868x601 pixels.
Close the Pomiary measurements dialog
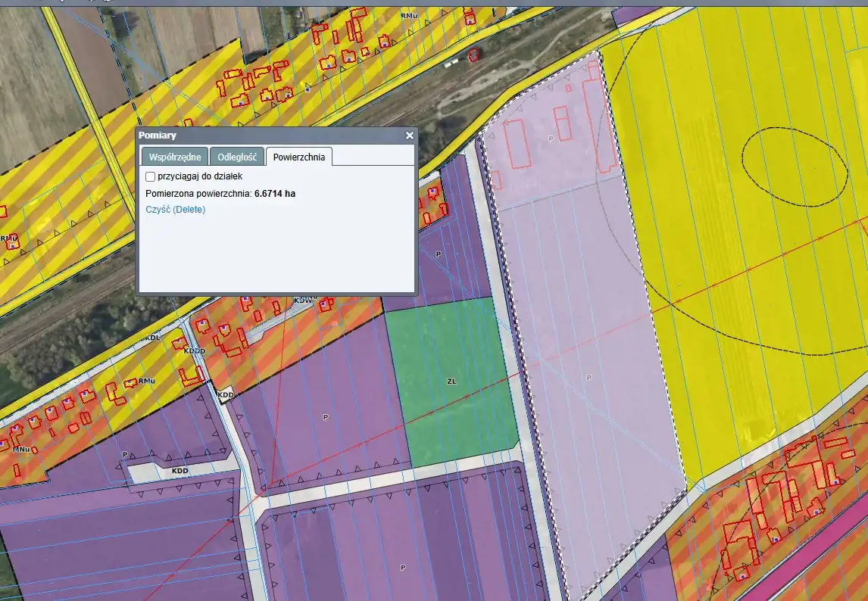[x=409, y=135]
